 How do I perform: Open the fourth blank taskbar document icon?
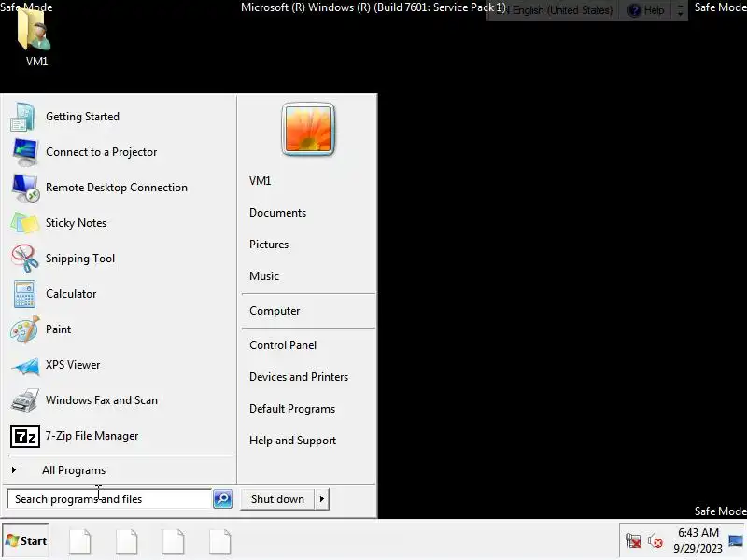(220, 541)
